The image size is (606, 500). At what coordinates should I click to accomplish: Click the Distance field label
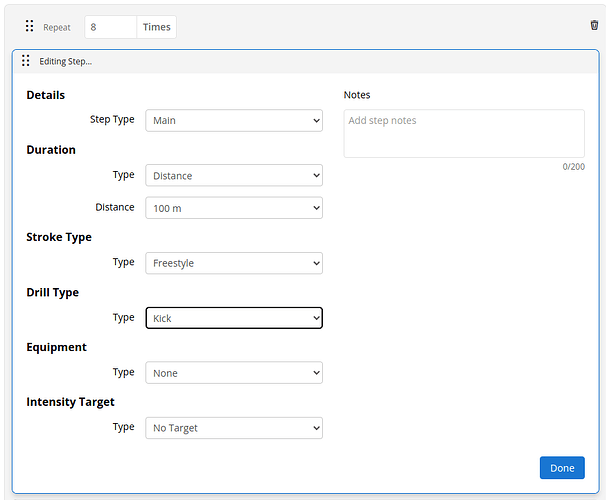pos(115,207)
